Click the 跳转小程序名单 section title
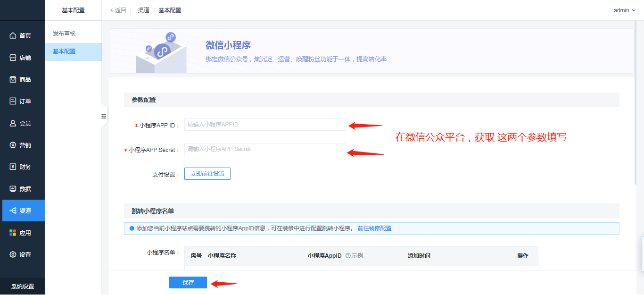This screenshot has width=644, height=295. click(153, 211)
